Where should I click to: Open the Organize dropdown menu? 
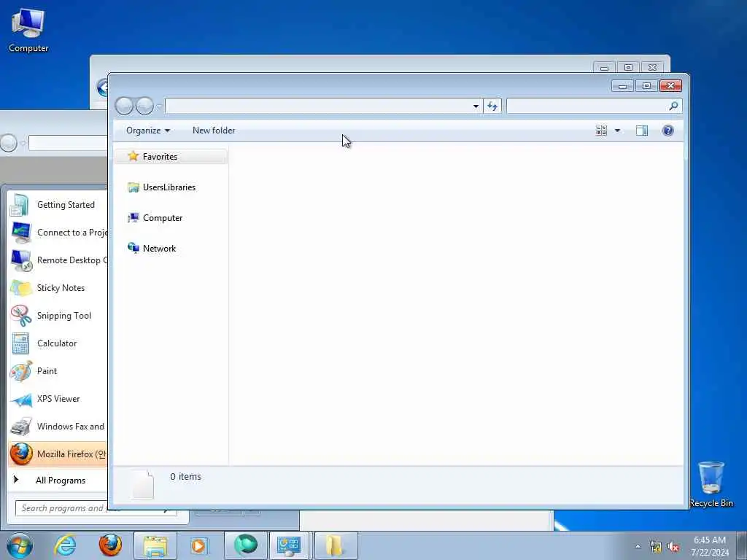147,131
